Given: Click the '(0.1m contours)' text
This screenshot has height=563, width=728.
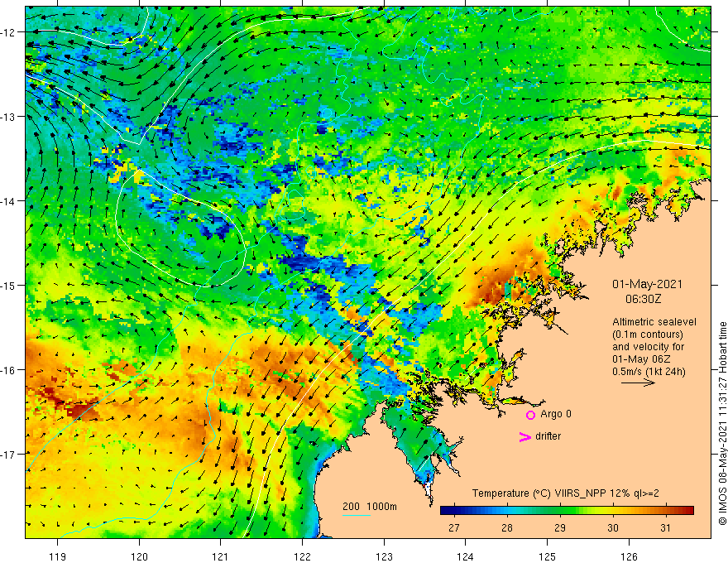Looking at the screenshot, I should [648, 334].
